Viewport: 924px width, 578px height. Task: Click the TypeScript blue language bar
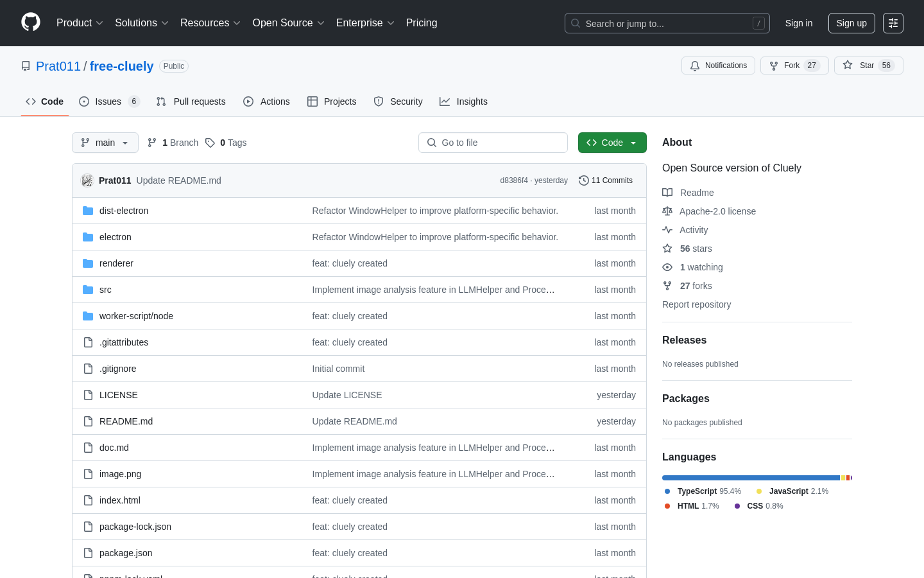(x=751, y=478)
